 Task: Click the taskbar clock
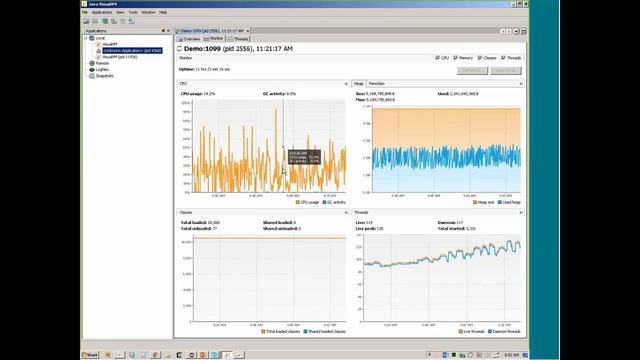point(511,355)
